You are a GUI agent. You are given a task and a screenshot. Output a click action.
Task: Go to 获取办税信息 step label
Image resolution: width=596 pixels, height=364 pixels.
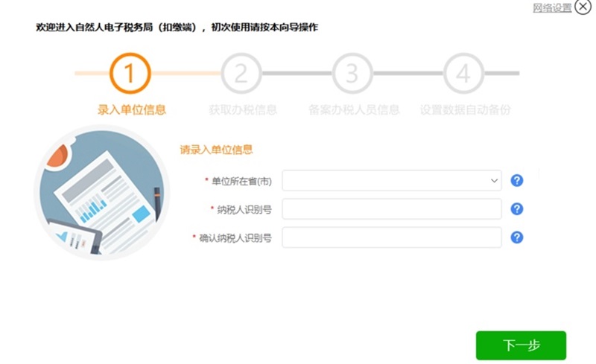tap(243, 110)
